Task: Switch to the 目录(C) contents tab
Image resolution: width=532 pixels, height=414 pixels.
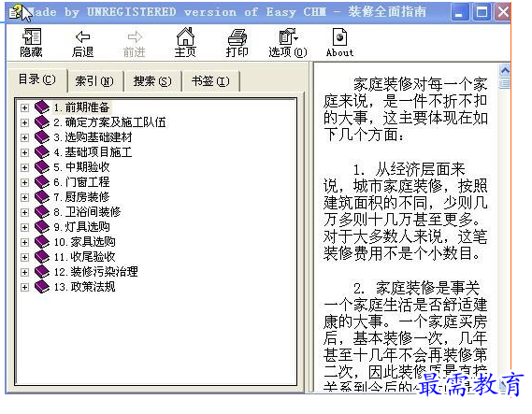Action: 37,80
